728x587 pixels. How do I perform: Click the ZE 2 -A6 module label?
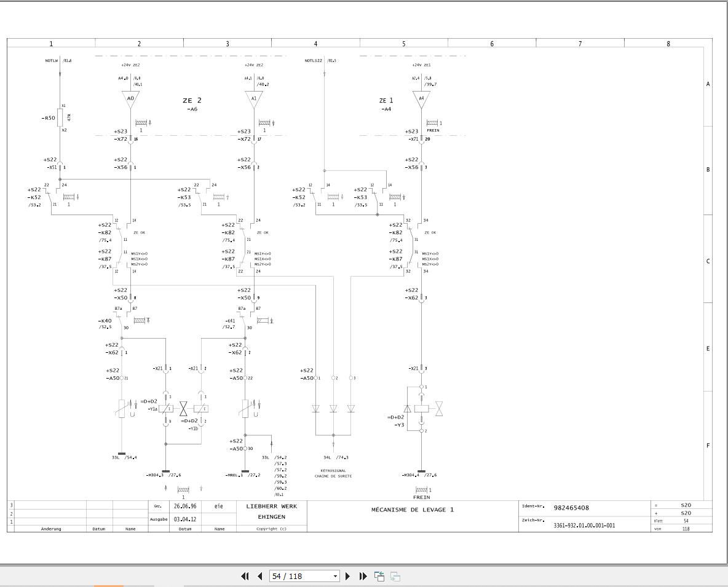point(192,104)
